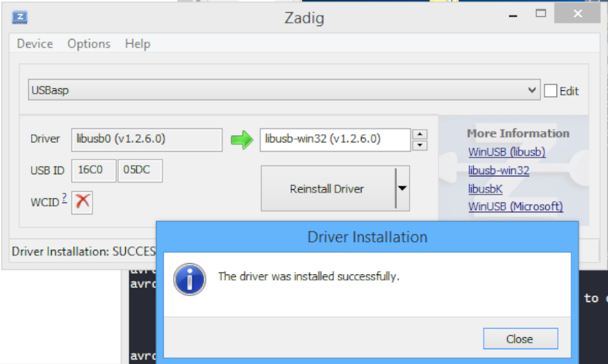The width and height of the screenshot is (608, 364).
Task: Step driver selection up arrow
Action: (419, 134)
